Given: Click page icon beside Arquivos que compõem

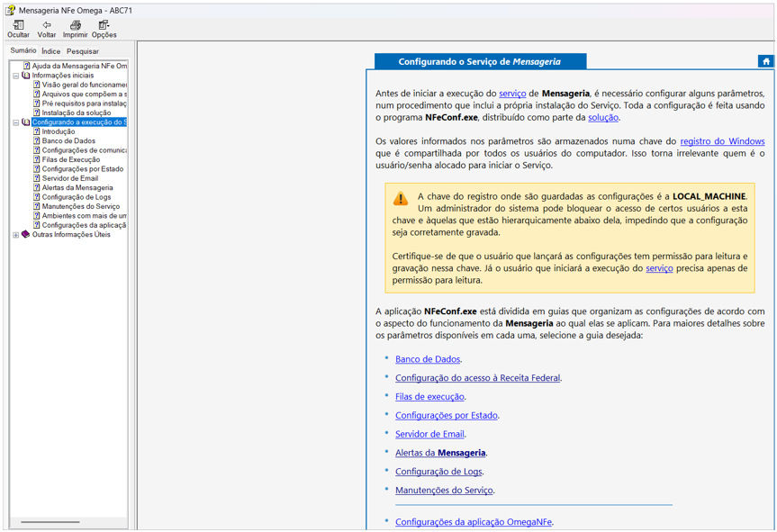Looking at the screenshot, I should point(37,95).
